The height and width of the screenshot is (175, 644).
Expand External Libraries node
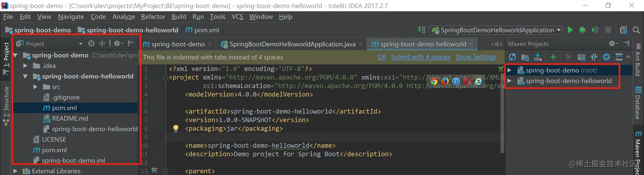(15, 171)
